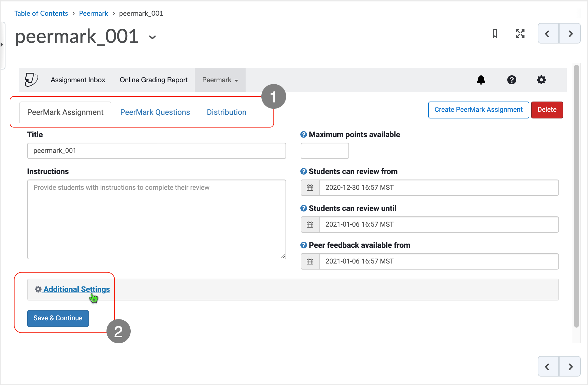
Task: Open the Peermark dropdown menu
Action: click(220, 80)
